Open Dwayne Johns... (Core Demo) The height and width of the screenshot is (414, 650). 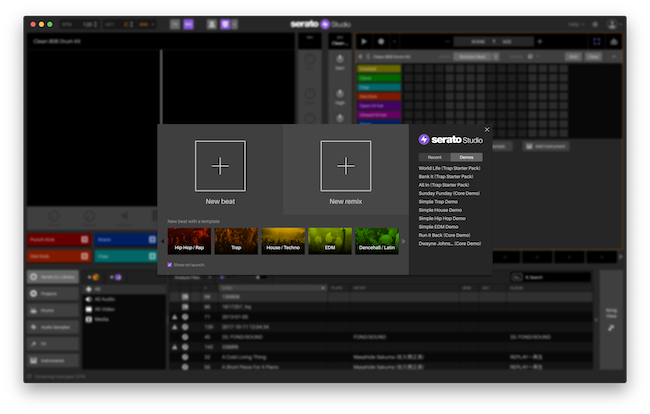(x=450, y=244)
